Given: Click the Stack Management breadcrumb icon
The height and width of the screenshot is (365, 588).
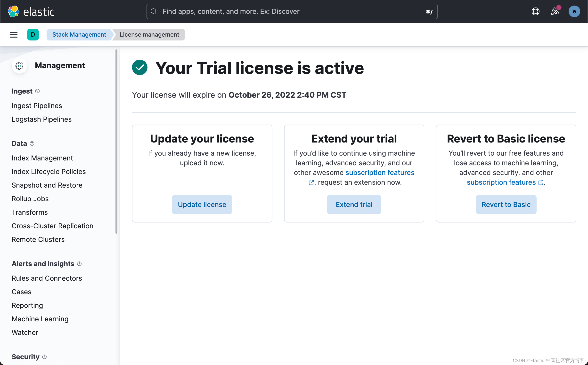Looking at the screenshot, I should click(79, 34).
